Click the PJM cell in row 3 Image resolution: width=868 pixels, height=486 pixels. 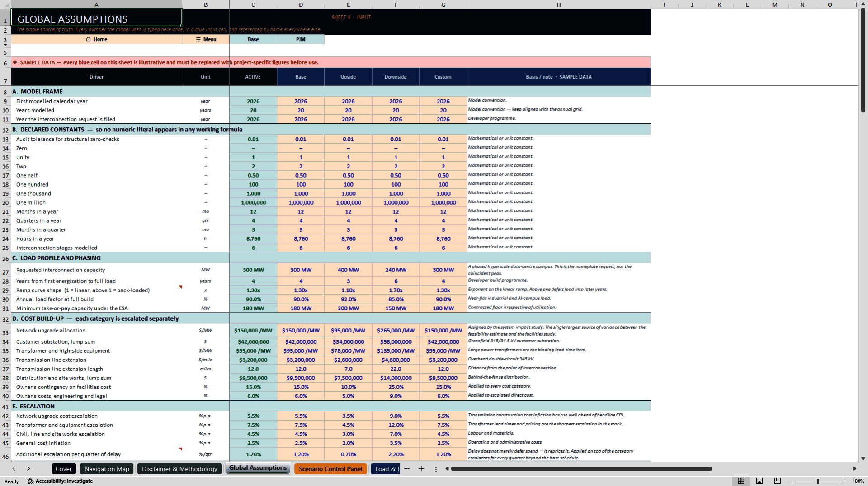click(x=301, y=39)
